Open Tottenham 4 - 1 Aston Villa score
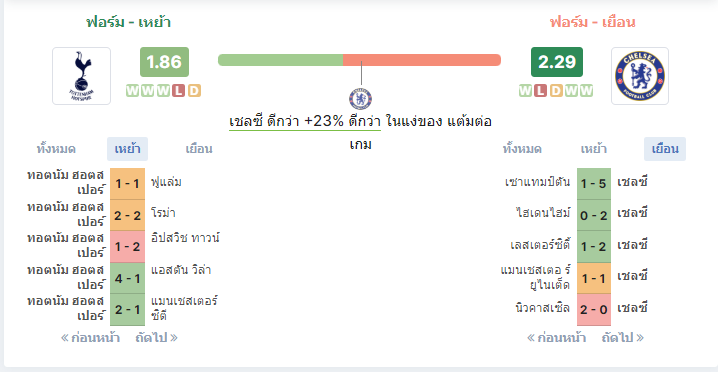Viewport: 718px width, 372px height. tap(128, 278)
